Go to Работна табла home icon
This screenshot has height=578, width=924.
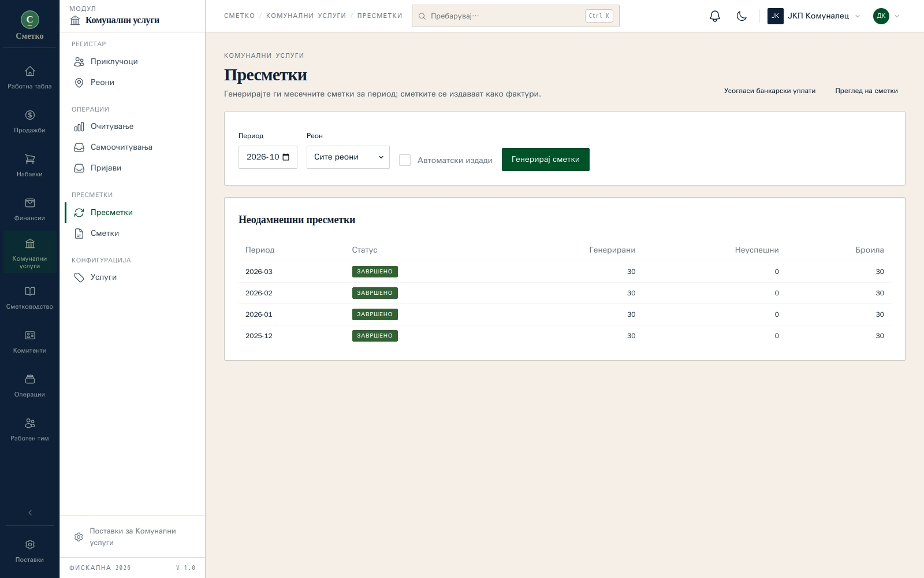tap(30, 77)
